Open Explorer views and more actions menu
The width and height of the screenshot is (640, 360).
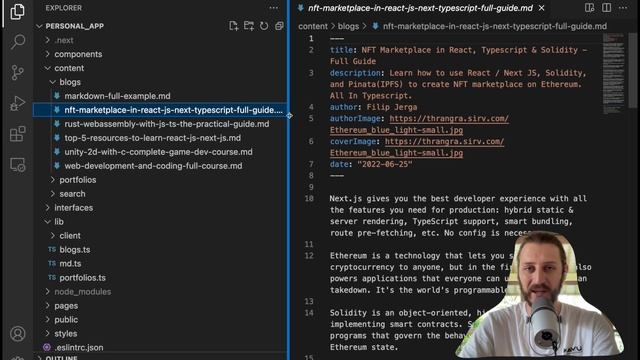coord(273,8)
